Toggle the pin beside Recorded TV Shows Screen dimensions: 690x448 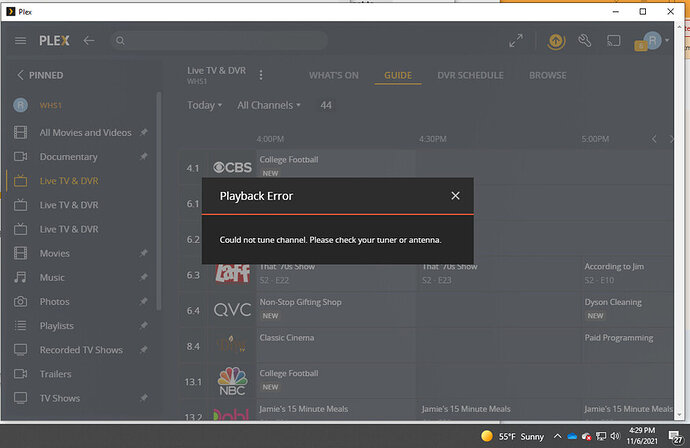[x=144, y=350]
